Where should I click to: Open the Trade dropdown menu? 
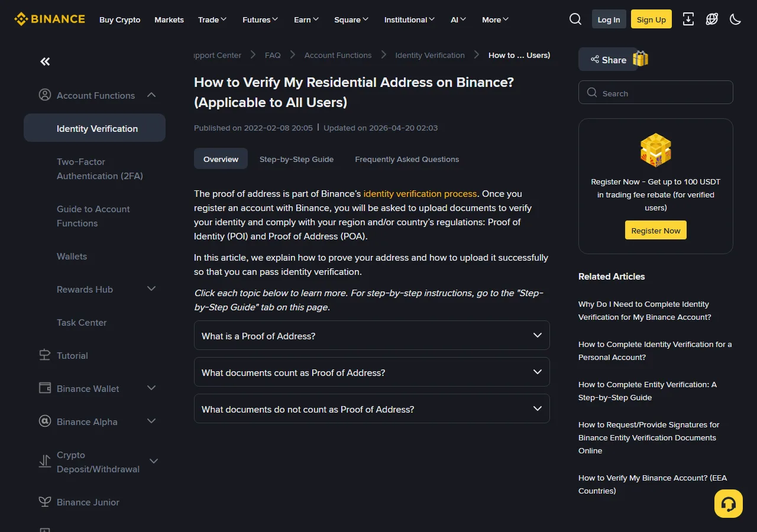[212, 20]
